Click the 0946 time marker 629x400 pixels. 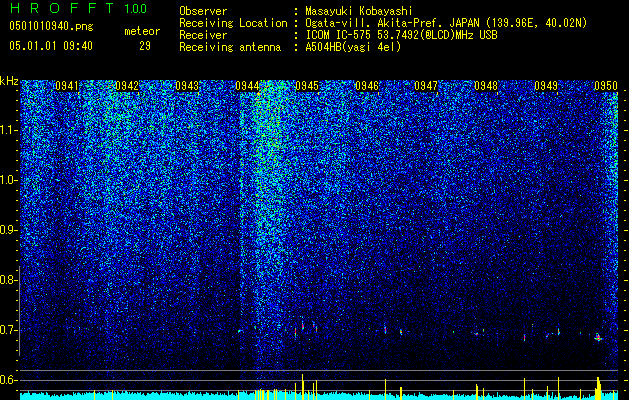click(367, 86)
